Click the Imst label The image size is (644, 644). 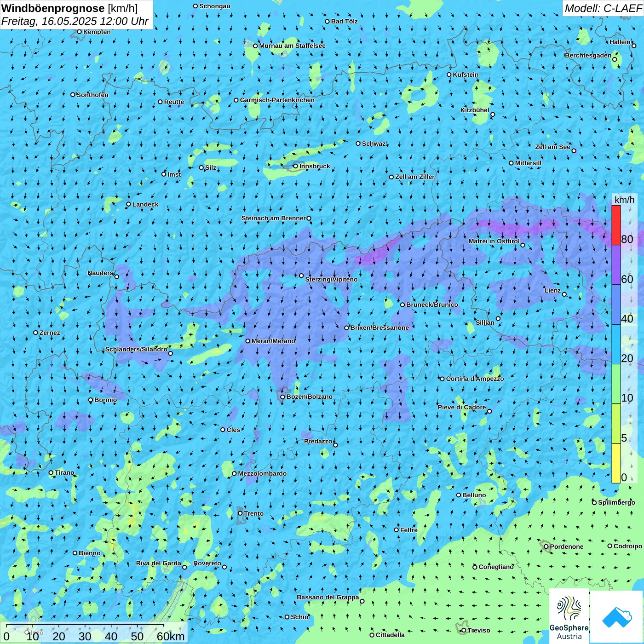tap(174, 174)
